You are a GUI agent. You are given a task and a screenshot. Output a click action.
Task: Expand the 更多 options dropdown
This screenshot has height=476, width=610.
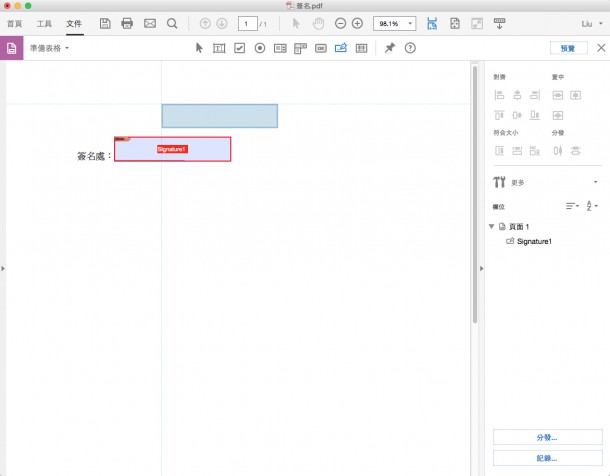click(x=595, y=182)
